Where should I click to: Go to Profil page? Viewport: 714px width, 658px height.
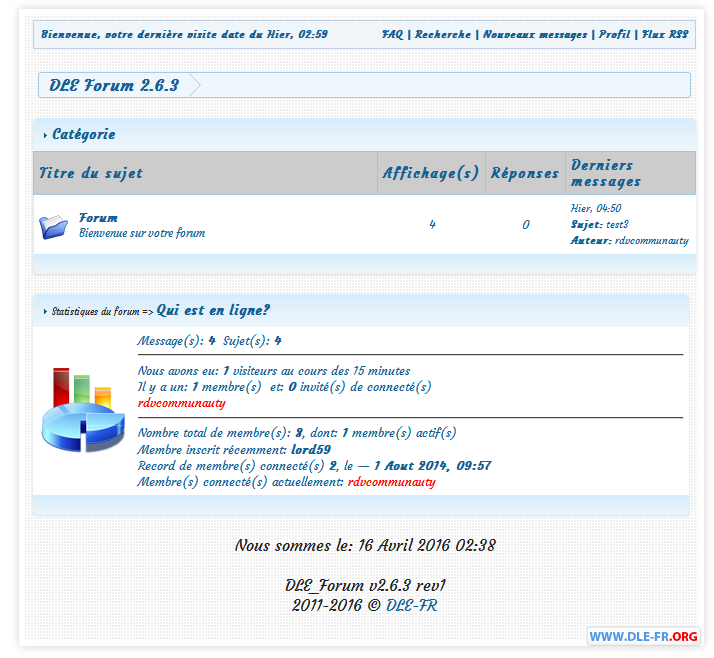(x=614, y=35)
